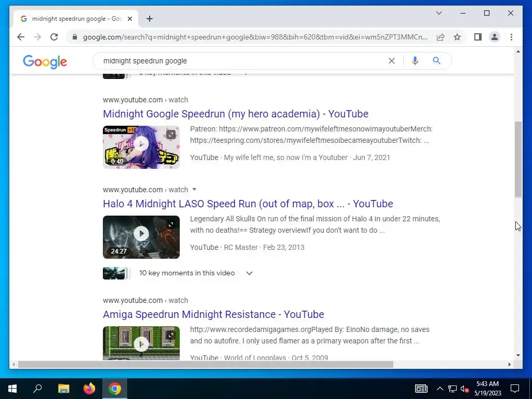The width and height of the screenshot is (532, 399).
Task: Open Chrome's three-dot menu
Action: [x=511, y=37]
